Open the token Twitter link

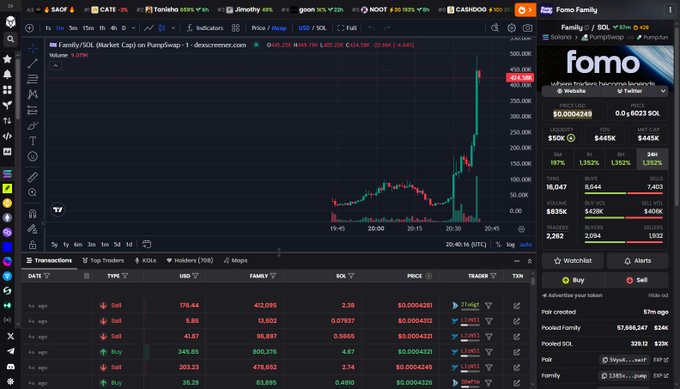click(x=629, y=91)
